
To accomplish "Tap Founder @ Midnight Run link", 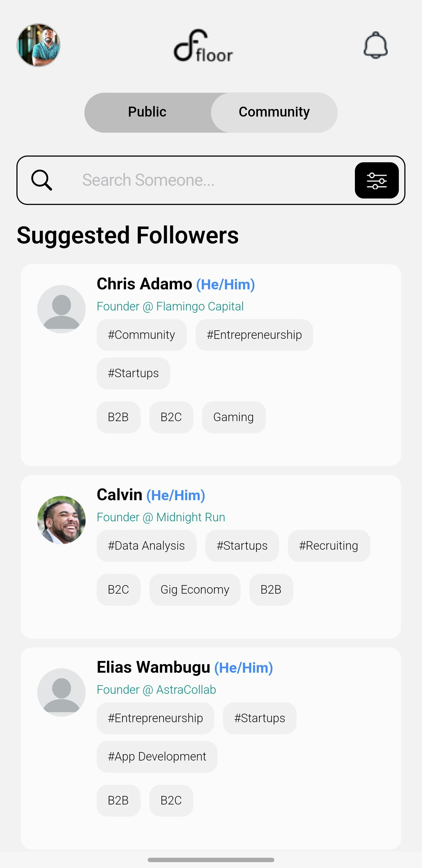I will click(x=161, y=517).
